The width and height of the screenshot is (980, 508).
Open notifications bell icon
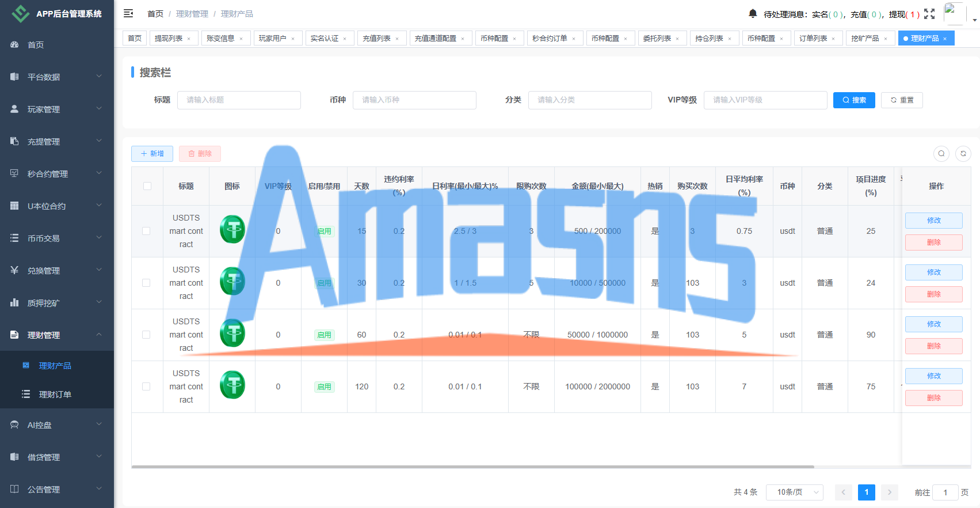pos(753,13)
